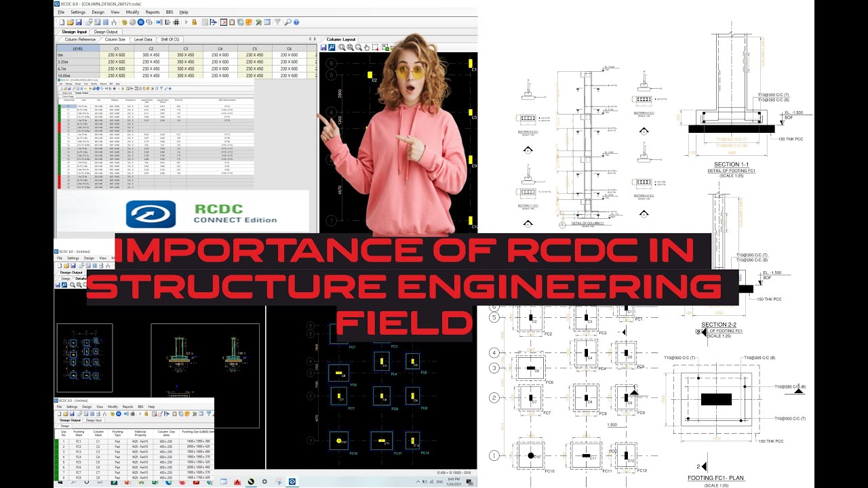Click padlock icon in footing design window toolbar
Screen dimensions: 868x488
click(146, 414)
